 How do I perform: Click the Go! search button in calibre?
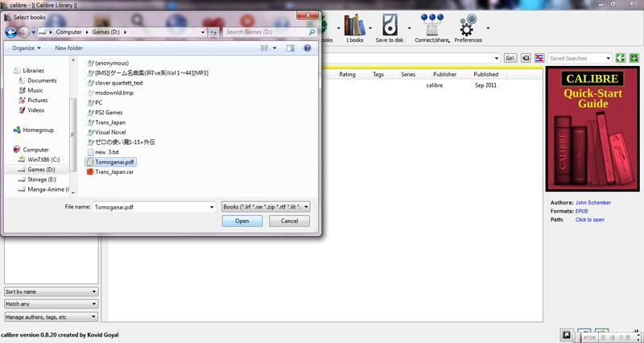pyautogui.click(x=510, y=58)
